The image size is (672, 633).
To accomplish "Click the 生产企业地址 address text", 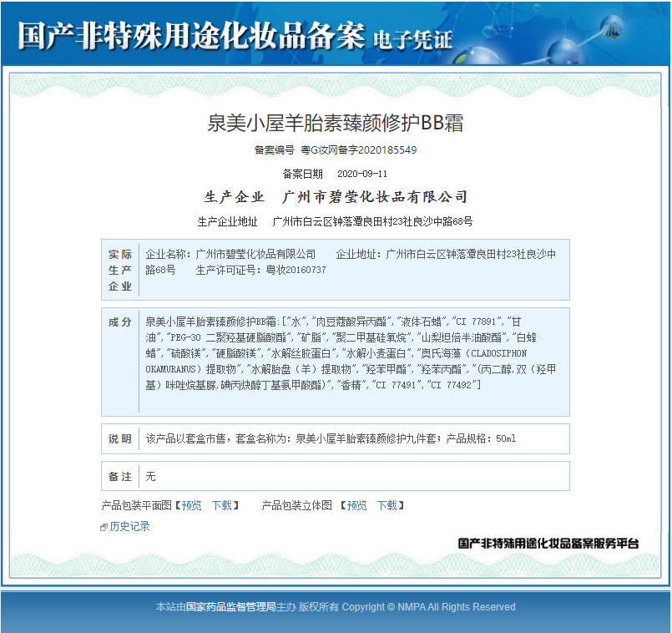I will (372, 221).
